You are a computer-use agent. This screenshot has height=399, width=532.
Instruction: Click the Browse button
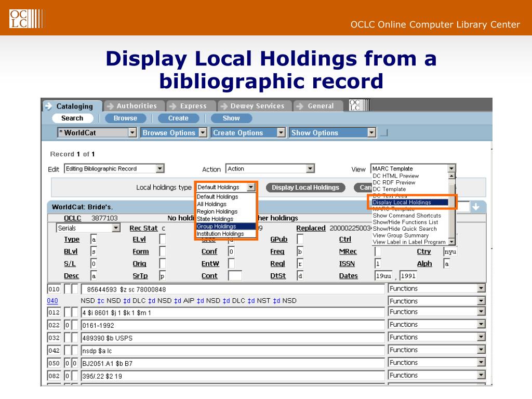tap(126, 118)
